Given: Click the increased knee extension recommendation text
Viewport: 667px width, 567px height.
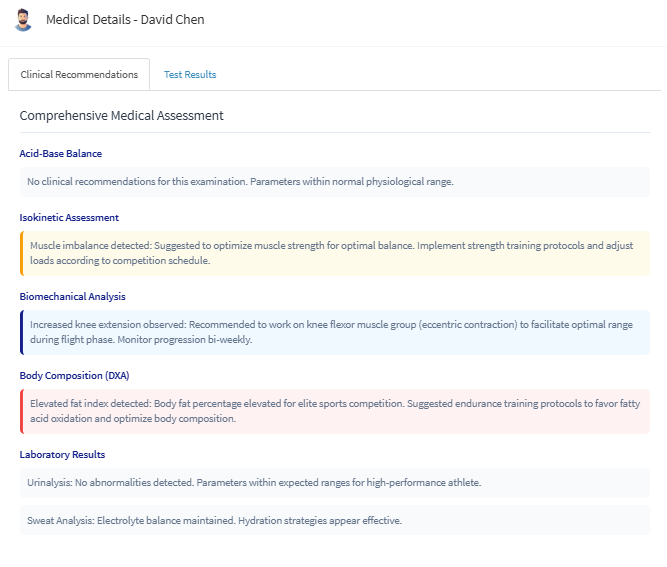Looking at the screenshot, I should pyautogui.click(x=330, y=332).
